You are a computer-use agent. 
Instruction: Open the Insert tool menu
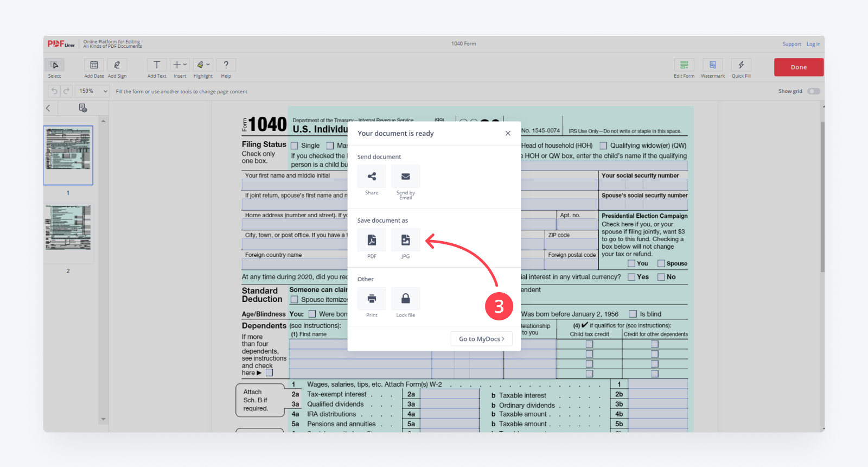click(x=180, y=65)
